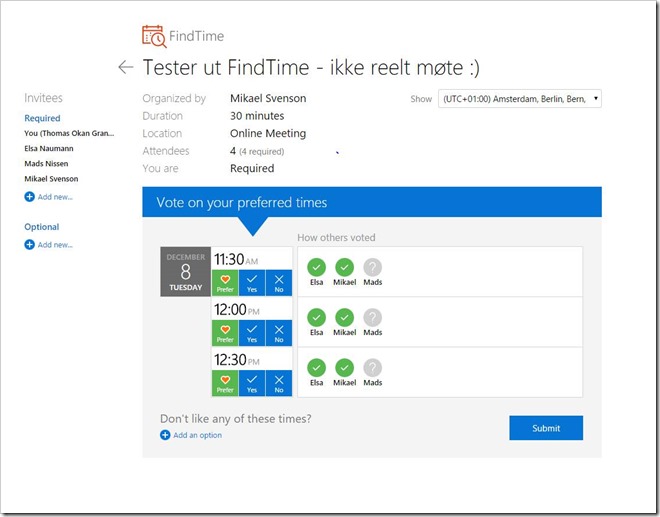Click Elsa's vote icon for 12:30 PM
This screenshot has width=660, height=517.
pos(317,367)
